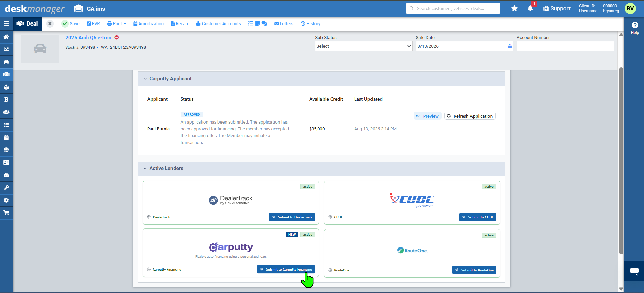Open Letters from the toolbar

(x=284, y=23)
